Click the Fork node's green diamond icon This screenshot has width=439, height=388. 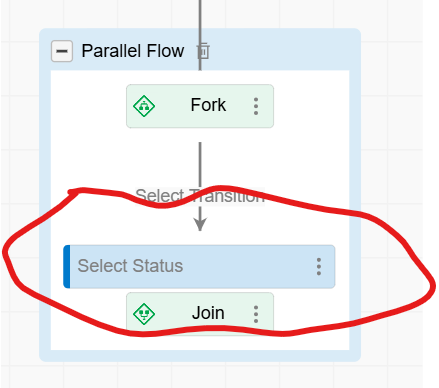[x=144, y=106]
